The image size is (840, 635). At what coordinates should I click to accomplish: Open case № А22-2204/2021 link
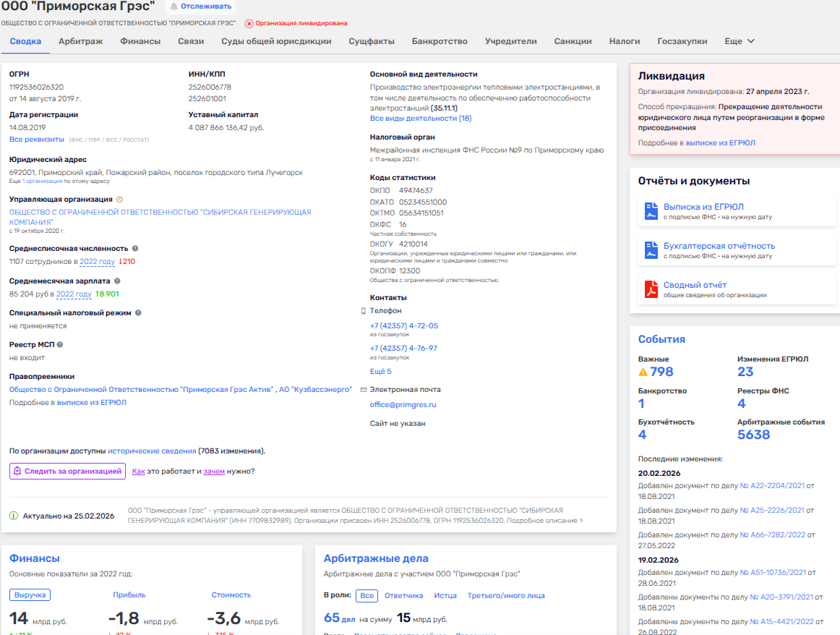(x=772, y=486)
